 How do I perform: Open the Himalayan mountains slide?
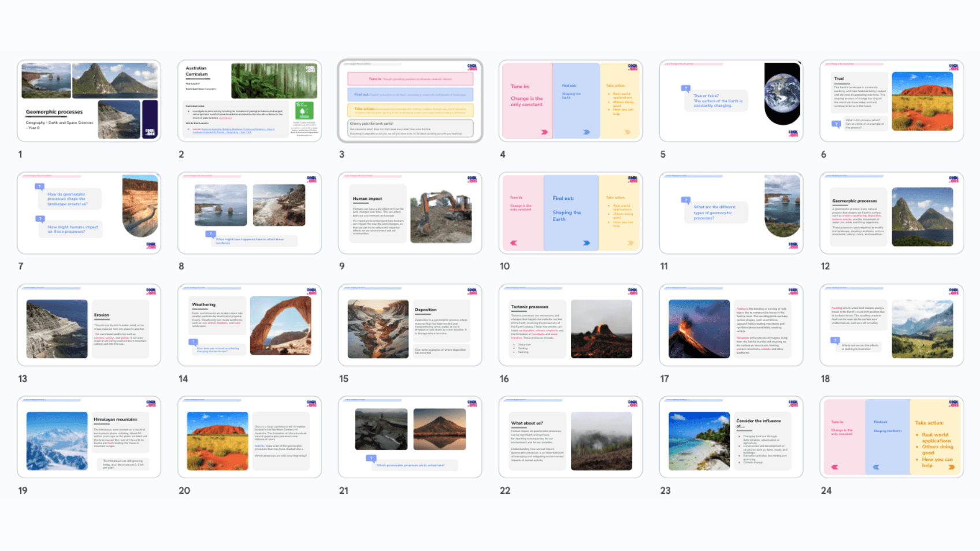(89, 437)
